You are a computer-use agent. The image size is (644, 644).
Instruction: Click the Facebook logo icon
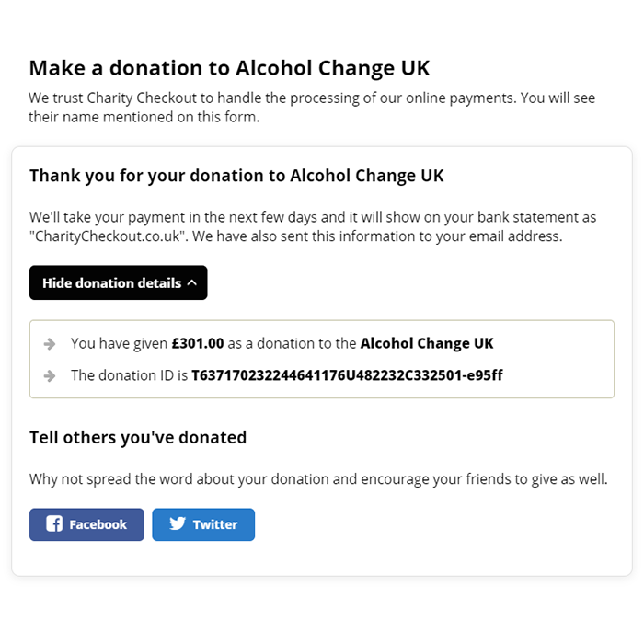54,524
